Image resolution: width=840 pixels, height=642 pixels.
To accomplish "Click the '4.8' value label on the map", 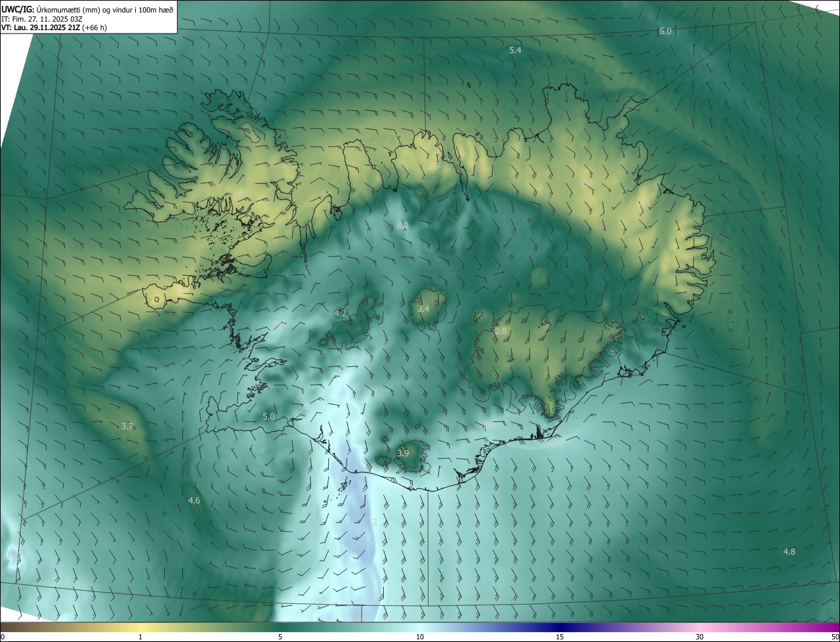I will [789, 551].
